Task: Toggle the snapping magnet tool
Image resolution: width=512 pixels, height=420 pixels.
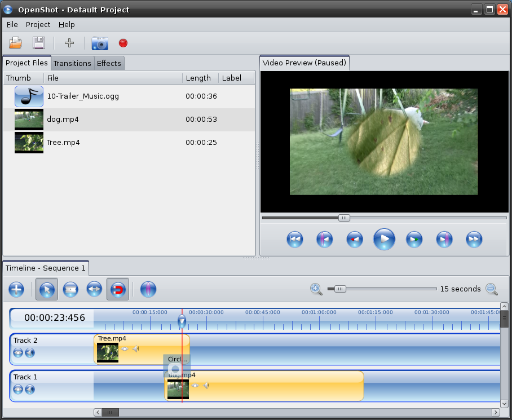Action: coord(118,290)
